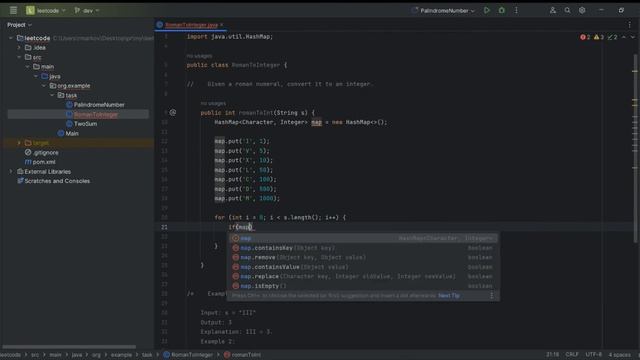The height and width of the screenshot is (360, 640).
Task: Click task in breadcrumb bar
Action: (x=147, y=355)
